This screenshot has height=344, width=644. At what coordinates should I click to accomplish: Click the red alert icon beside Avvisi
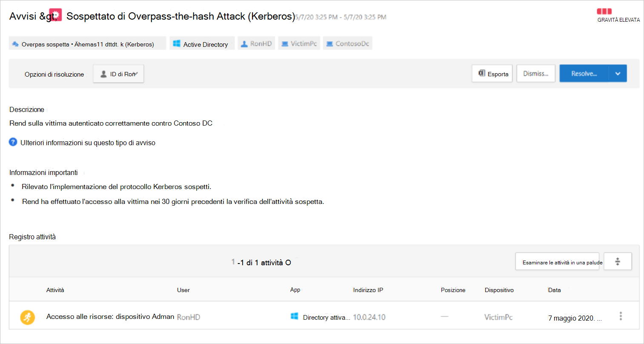click(x=55, y=15)
